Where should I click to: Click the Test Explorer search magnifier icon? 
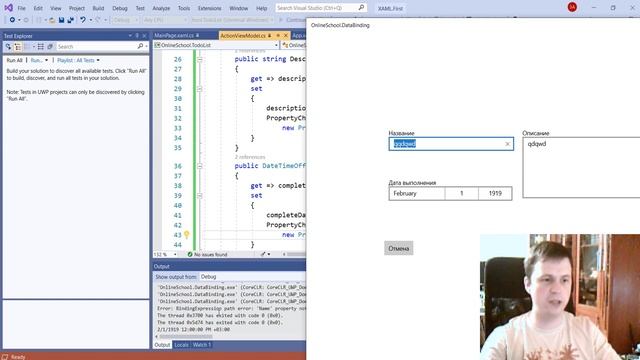(x=140, y=47)
